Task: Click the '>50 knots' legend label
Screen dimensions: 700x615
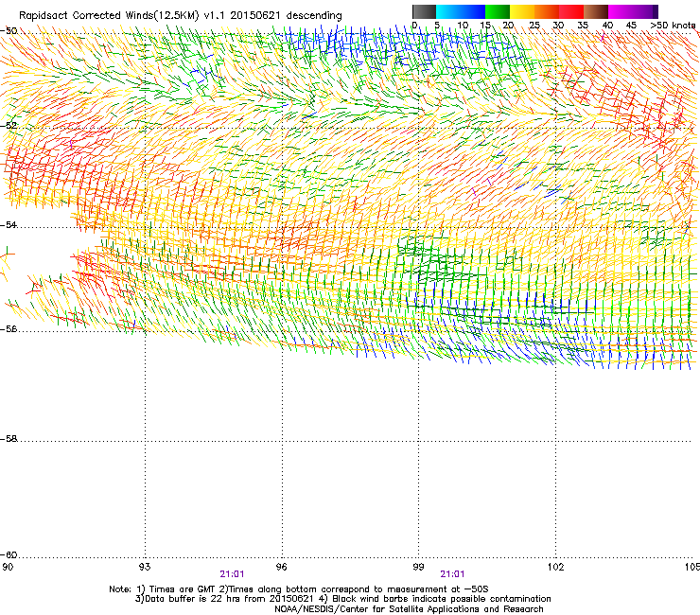Action: [x=673, y=26]
